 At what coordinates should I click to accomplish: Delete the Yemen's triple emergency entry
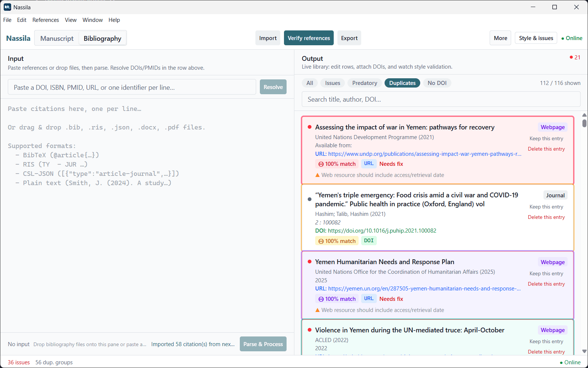click(x=546, y=217)
